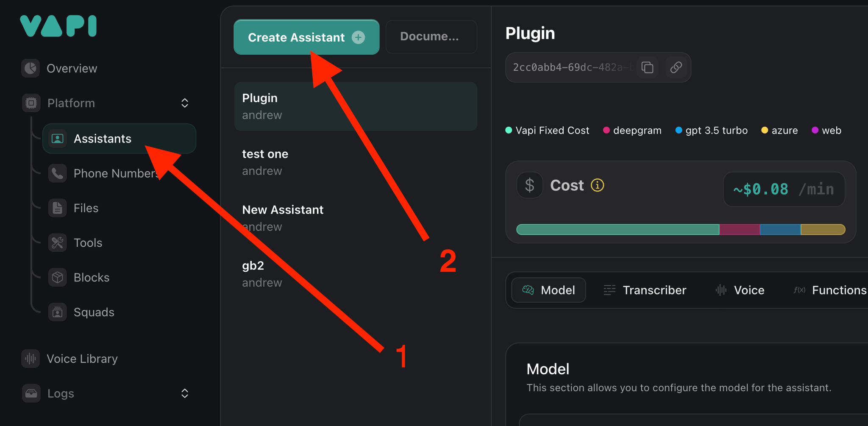This screenshot has width=868, height=426.
Task: Create a new assistant
Action: tap(306, 37)
